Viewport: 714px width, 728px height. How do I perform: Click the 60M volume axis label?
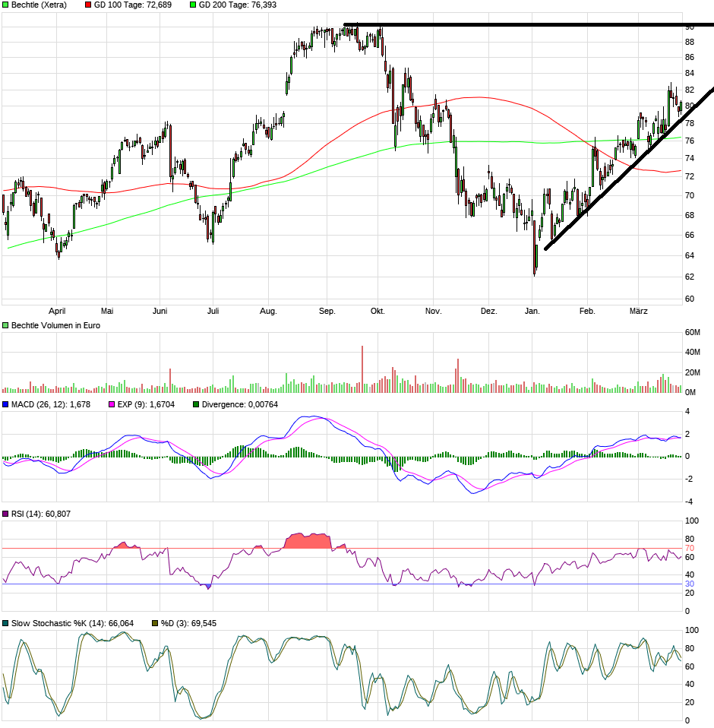pos(693,332)
